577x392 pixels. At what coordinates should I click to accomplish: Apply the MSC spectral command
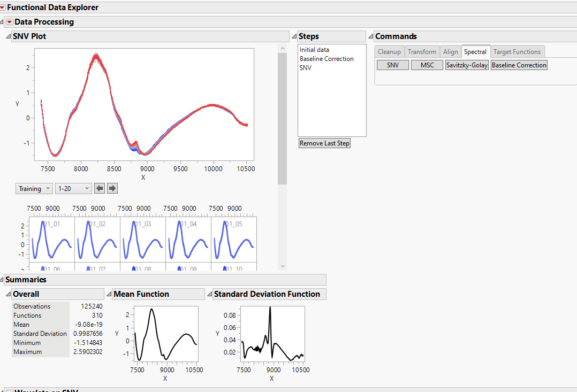point(427,65)
